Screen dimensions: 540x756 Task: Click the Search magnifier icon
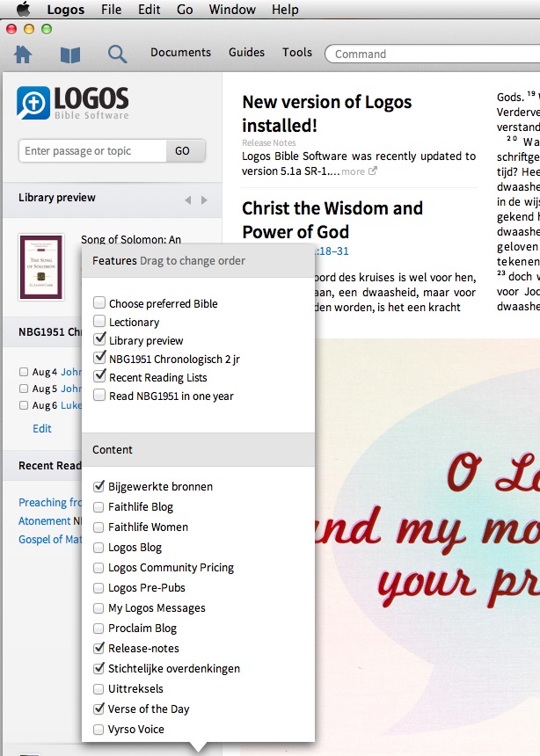(117, 54)
